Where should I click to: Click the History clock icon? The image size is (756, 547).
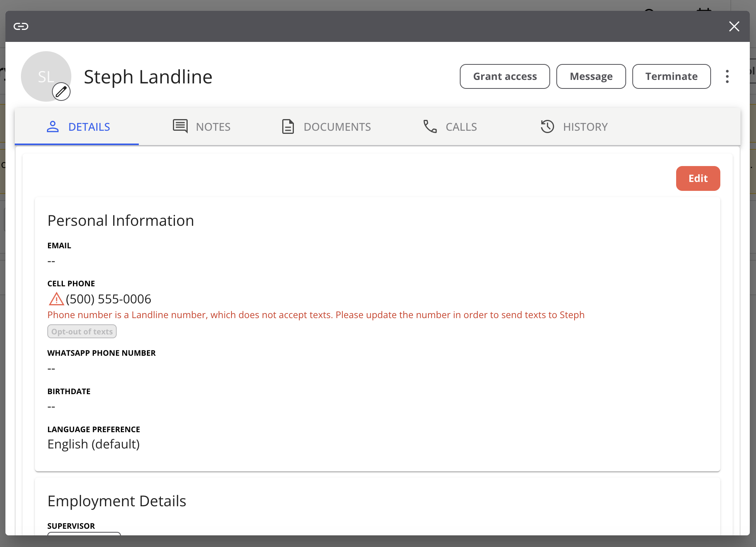click(x=547, y=126)
